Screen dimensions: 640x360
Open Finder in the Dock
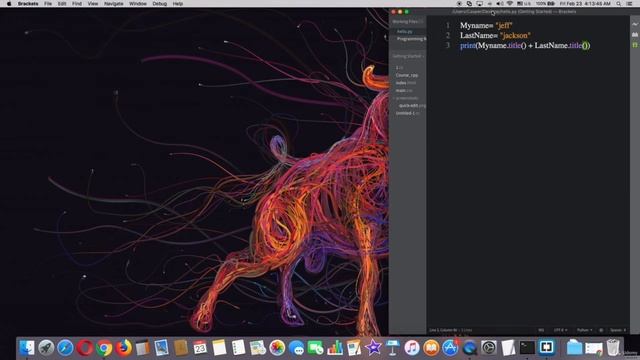coord(27,348)
